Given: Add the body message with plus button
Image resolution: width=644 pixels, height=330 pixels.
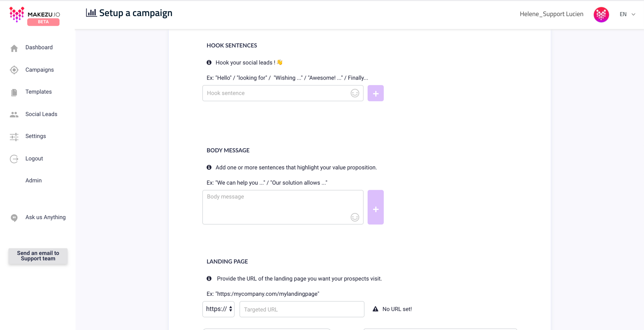Looking at the screenshot, I should (x=375, y=208).
